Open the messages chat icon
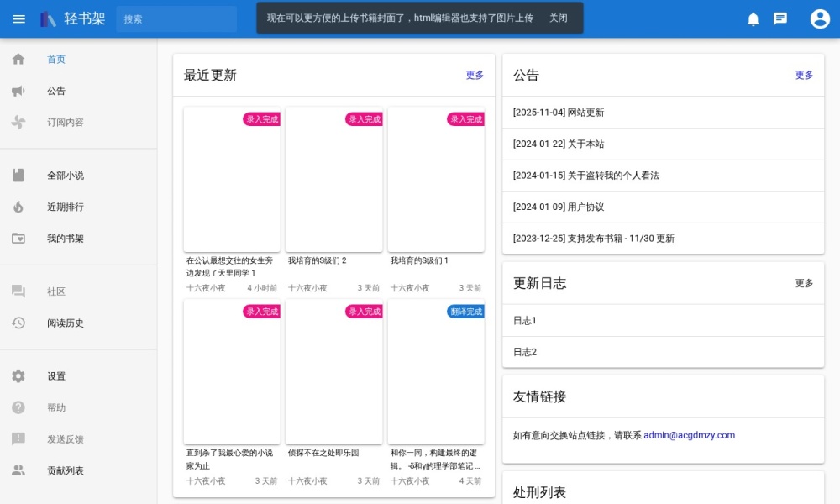This screenshot has height=504, width=840. click(x=780, y=18)
